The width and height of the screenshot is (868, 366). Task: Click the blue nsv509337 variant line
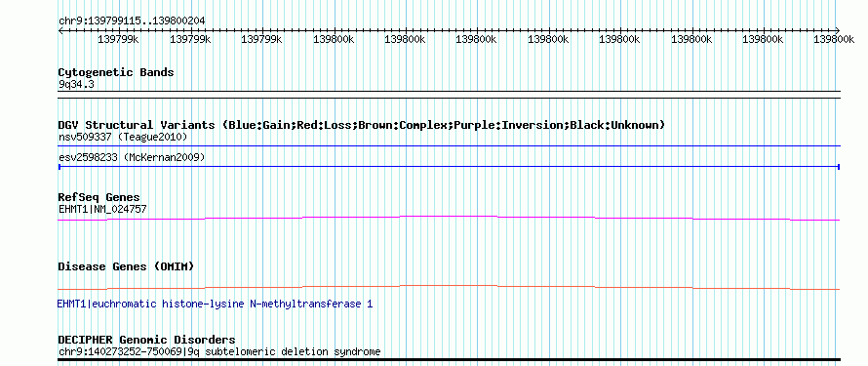pos(449,146)
